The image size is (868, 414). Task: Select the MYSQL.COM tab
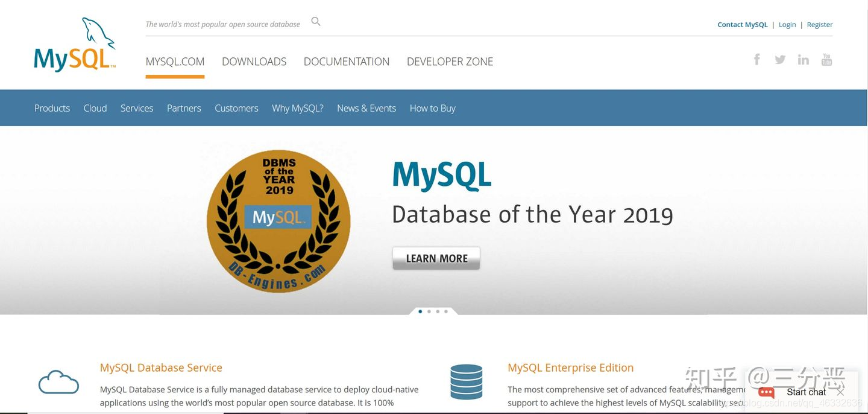tap(175, 62)
